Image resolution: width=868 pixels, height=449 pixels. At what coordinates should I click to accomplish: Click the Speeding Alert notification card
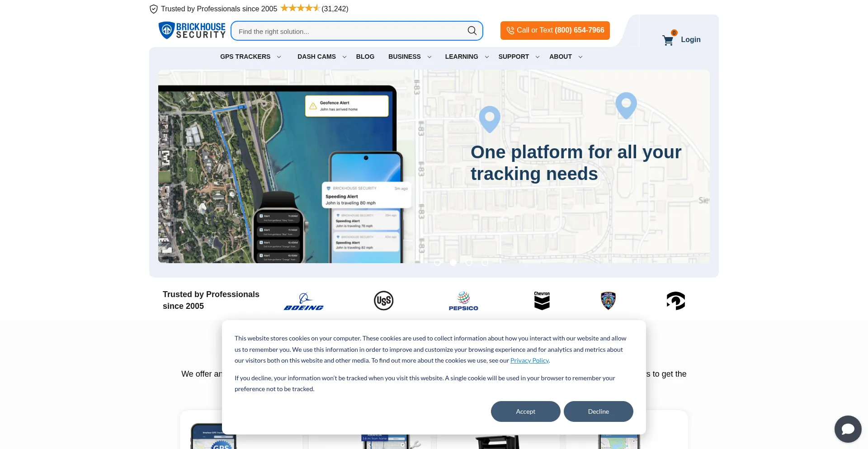coord(367,195)
